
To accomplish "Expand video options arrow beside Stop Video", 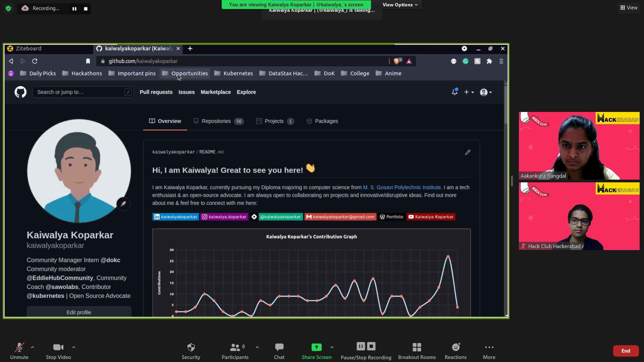I will (74, 347).
